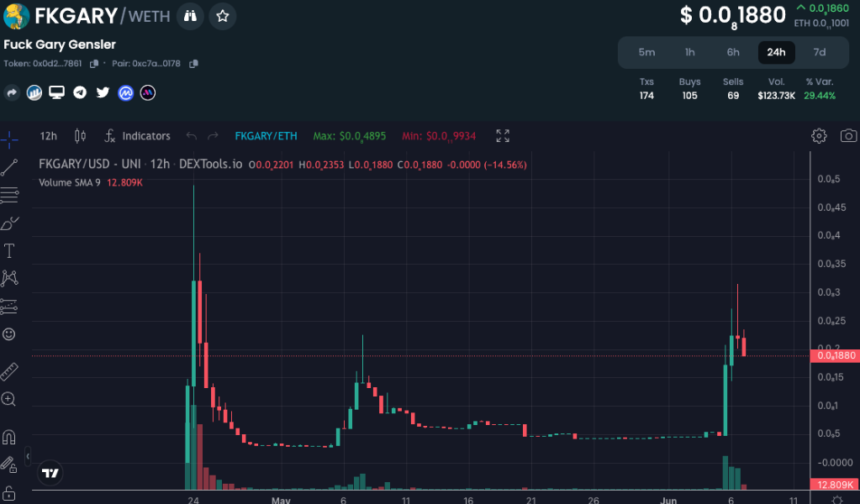The width and height of the screenshot is (860, 504).
Task: Take a chart snapshot with camera icon
Action: [848, 136]
